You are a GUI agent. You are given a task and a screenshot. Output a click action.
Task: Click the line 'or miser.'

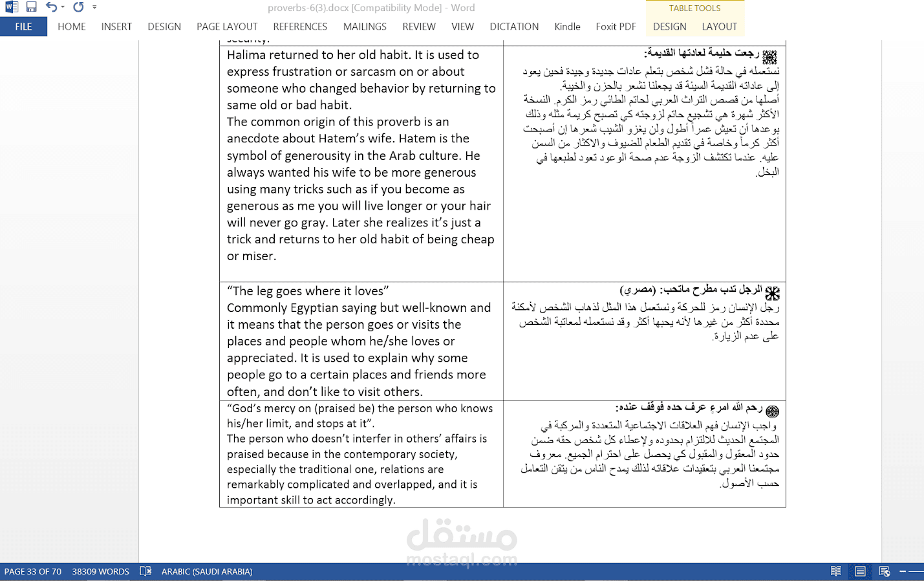252,256
